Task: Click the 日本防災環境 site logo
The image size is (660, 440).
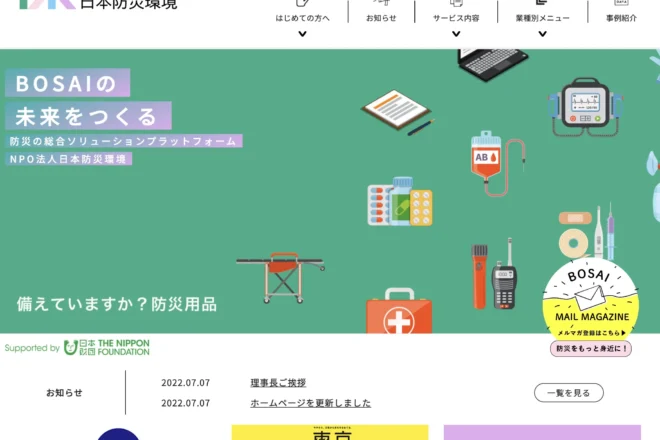Action: [98, 5]
